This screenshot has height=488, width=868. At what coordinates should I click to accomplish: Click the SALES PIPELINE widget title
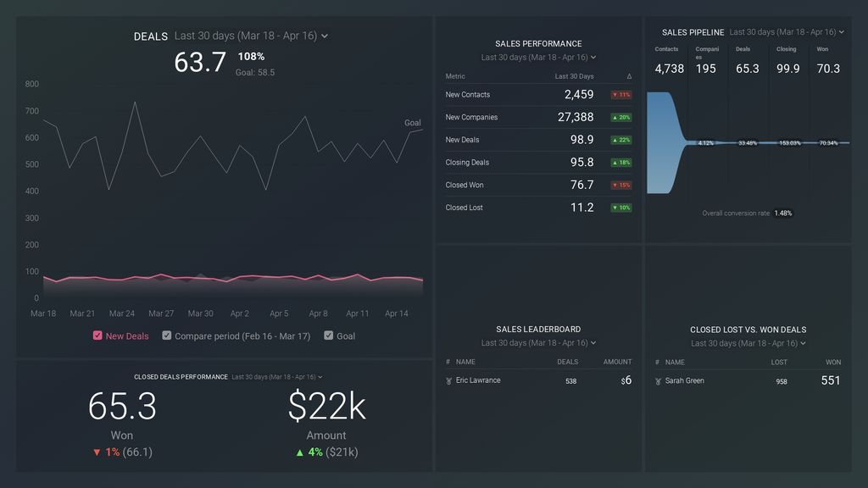click(x=693, y=33)
